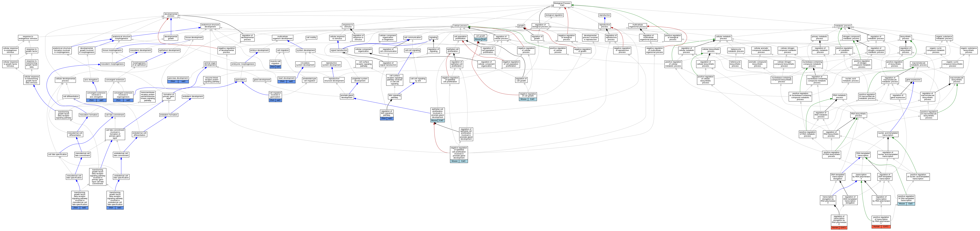Viewport: 980px width, 231px height.
Task: Click the 'endoderm development' node
Action: click(193, 96)
